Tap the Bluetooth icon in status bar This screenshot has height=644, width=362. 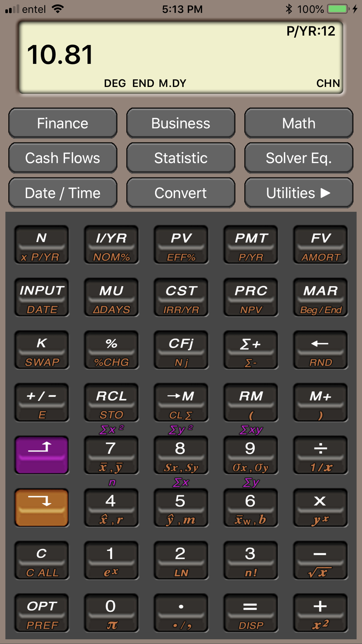point(289,9)
